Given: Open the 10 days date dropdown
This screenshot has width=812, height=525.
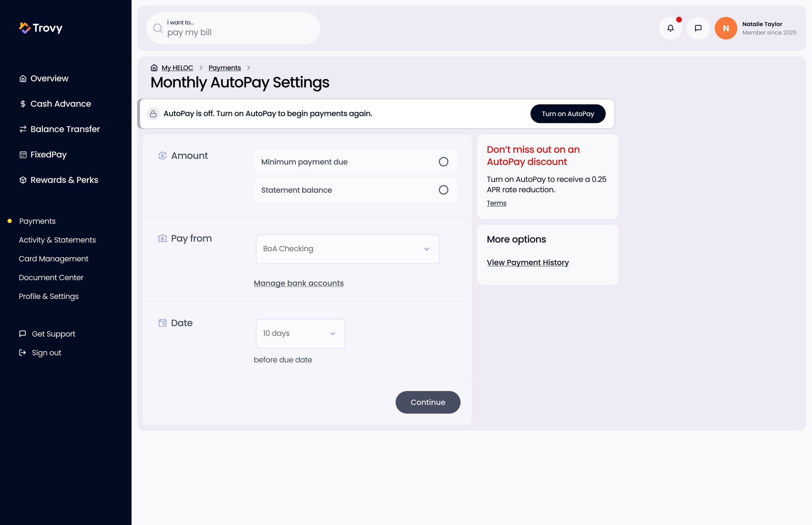Looking at the screenshot, I should point(300,333).
